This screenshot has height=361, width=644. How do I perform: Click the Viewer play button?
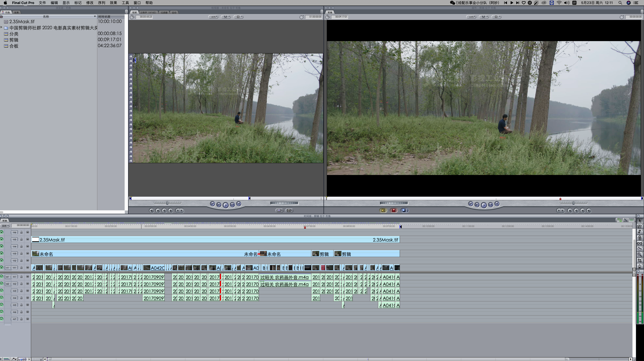tap(226, 205)
